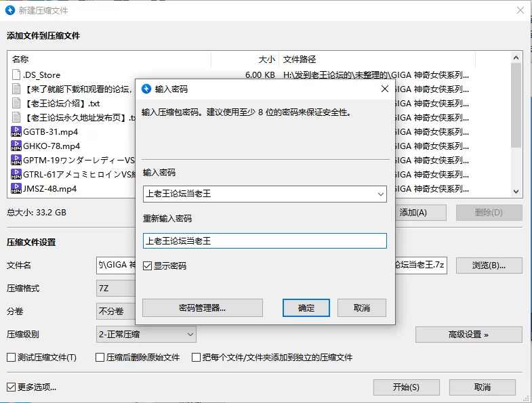
Task: Click the 总大小: 33.2 GB text
Action: 37,213
